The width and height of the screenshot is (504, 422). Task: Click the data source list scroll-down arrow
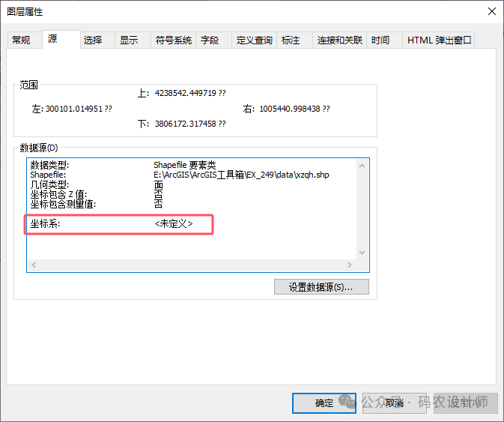pyautogui.click(x=363, y=253)
